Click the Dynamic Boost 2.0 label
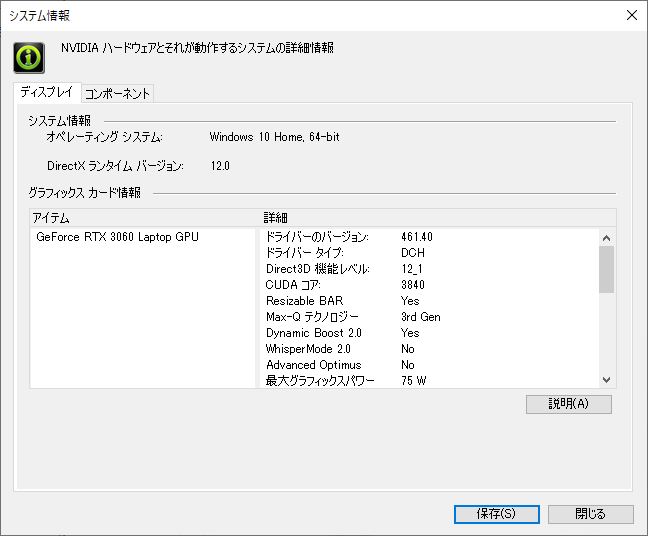 [x=314, y=333]
